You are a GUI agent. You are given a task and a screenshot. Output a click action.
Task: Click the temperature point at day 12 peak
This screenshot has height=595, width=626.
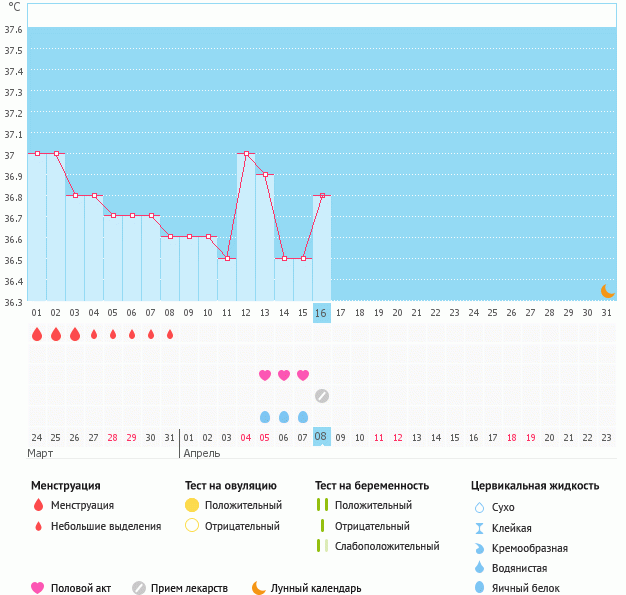[246, 154]
